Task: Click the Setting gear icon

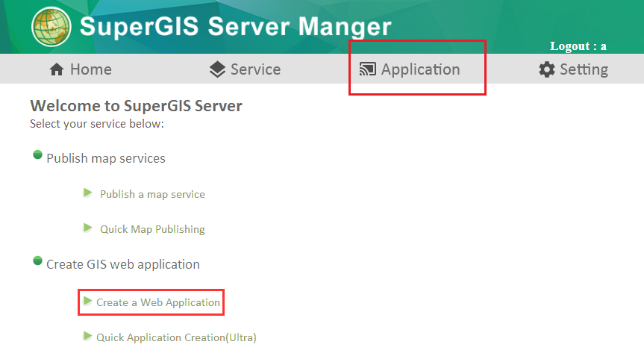Action: coord(547,69)
